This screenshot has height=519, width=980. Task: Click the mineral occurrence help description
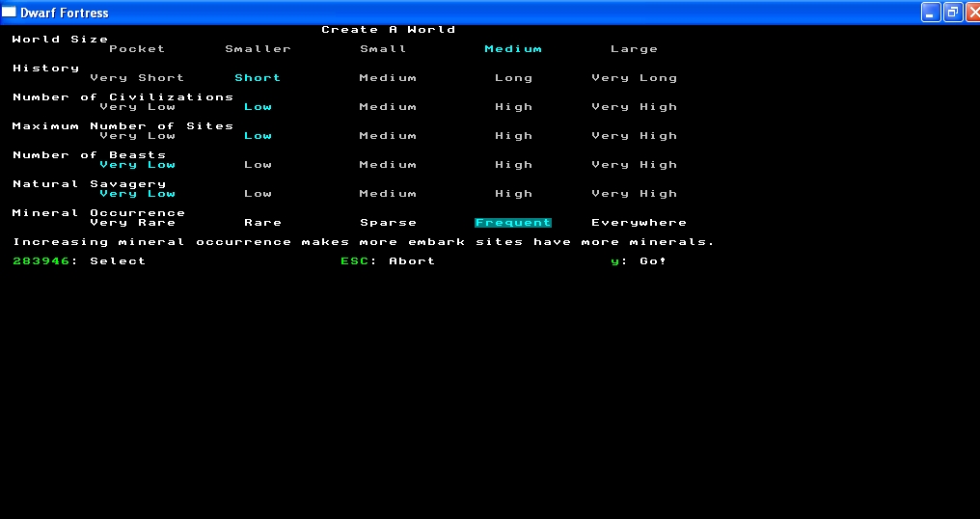(364, 242)
